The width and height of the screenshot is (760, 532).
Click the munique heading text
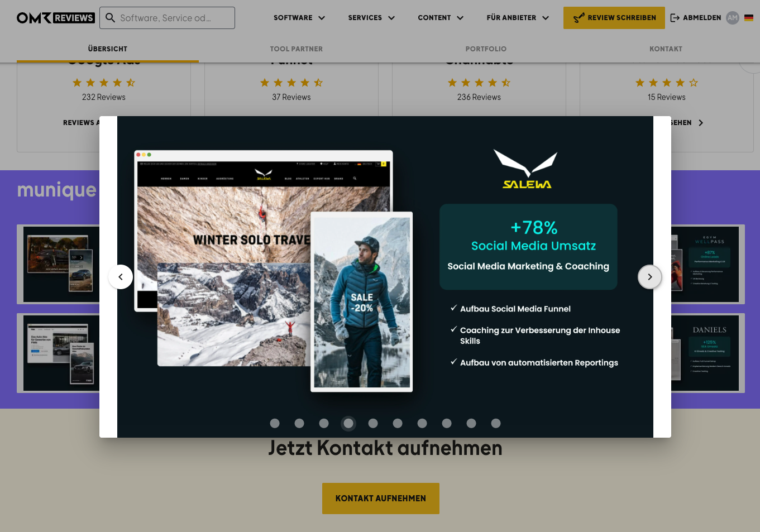point(57,190)
